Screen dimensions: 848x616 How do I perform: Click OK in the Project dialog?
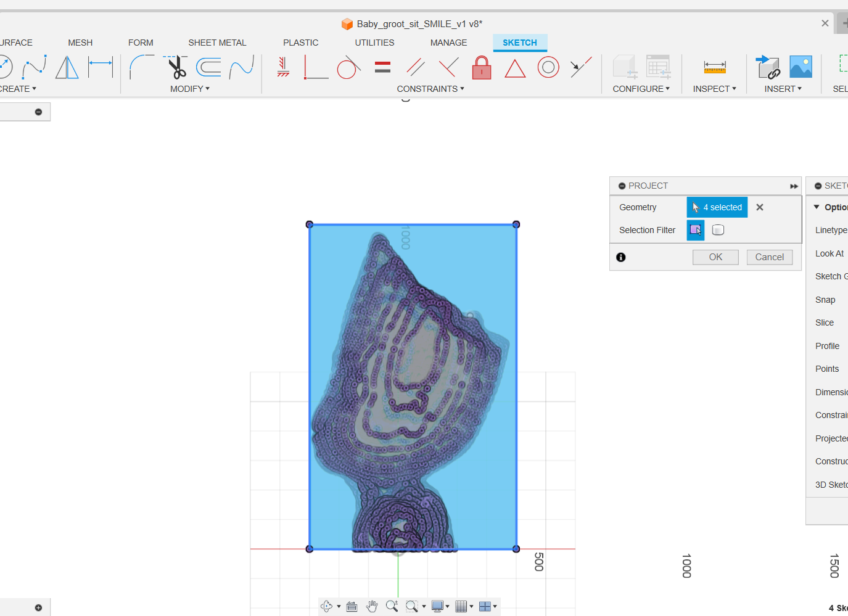pyautogui.click(x=715, y=257)
